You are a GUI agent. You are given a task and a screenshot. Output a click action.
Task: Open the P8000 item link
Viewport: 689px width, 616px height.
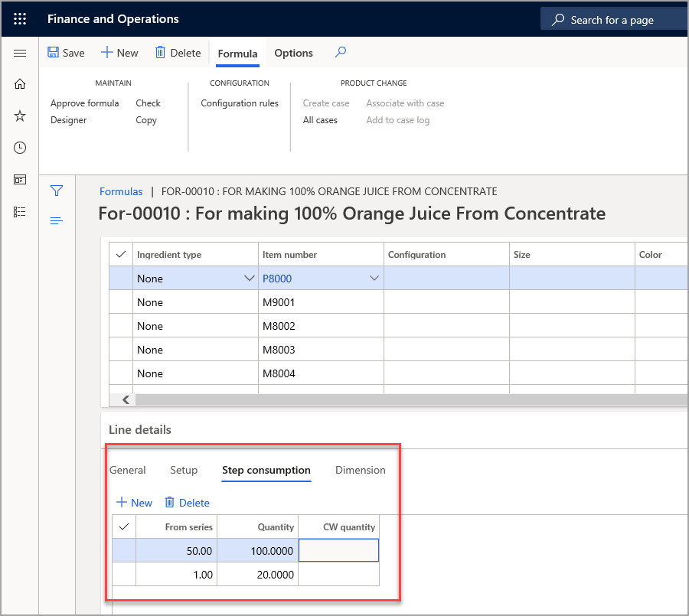pyautogui.click(x=277, y=279)
